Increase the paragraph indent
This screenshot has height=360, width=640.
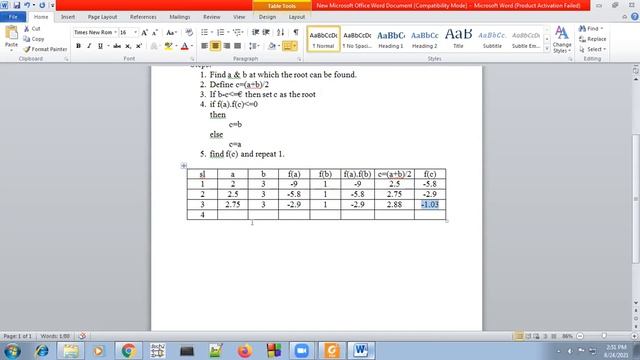click(266, 32)
